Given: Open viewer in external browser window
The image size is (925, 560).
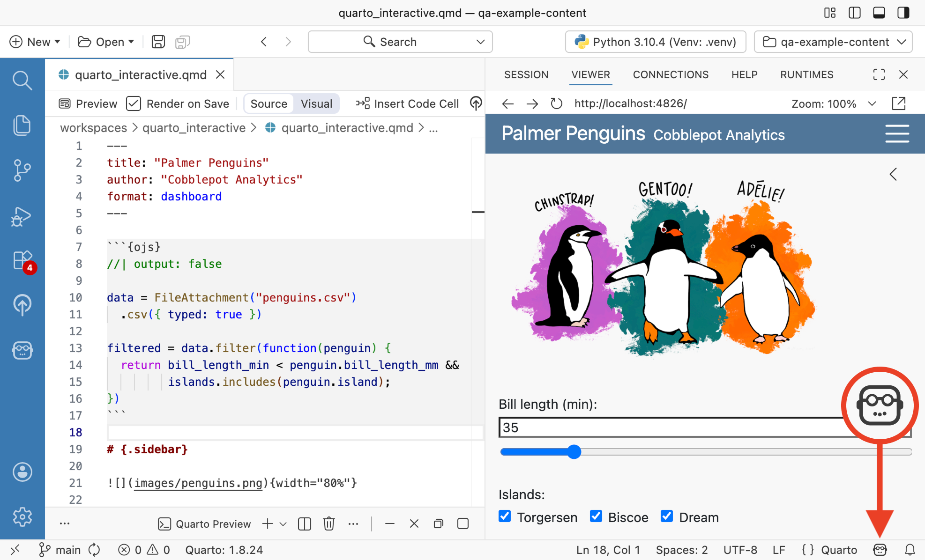Looking at the screenshot, I should point(899,103).
